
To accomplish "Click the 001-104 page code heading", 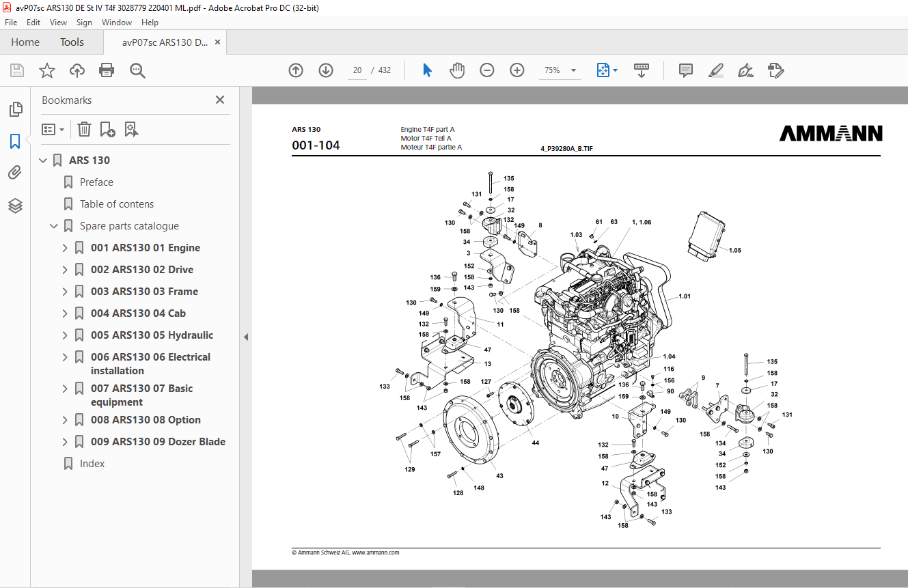I will 316,145.
